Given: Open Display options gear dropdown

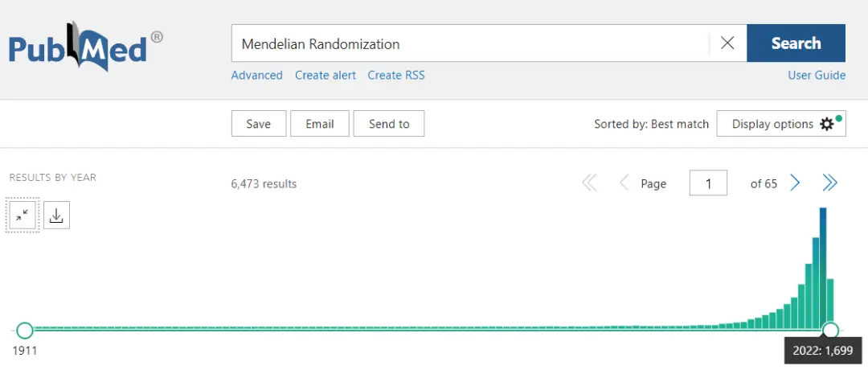Looking at the screenshot, I should 781,124.
